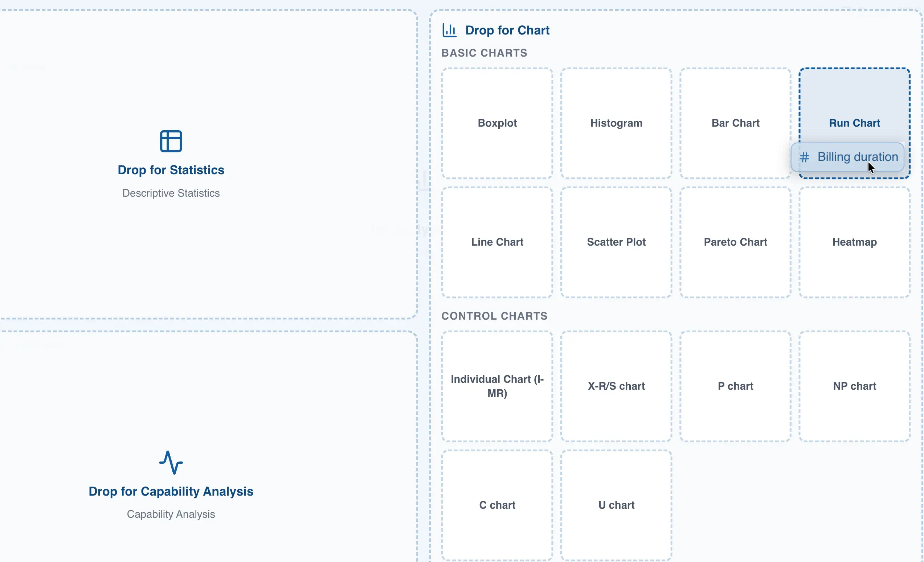Pick the Bar Chart tile
The width and height of the screenshot is (924, 562).
pos(735,123)
